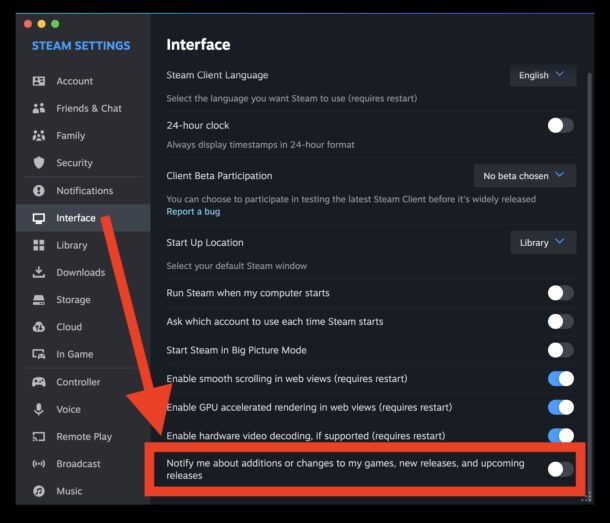This screenshot has height=523, width=610.
Task: Open the Downloads arrow icon
Action: pos(39,272)
